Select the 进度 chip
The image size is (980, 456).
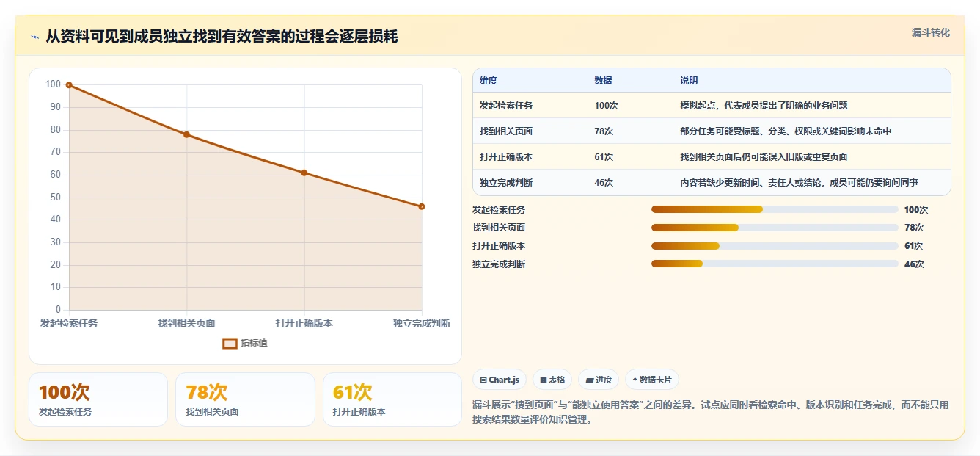[599, 380]
